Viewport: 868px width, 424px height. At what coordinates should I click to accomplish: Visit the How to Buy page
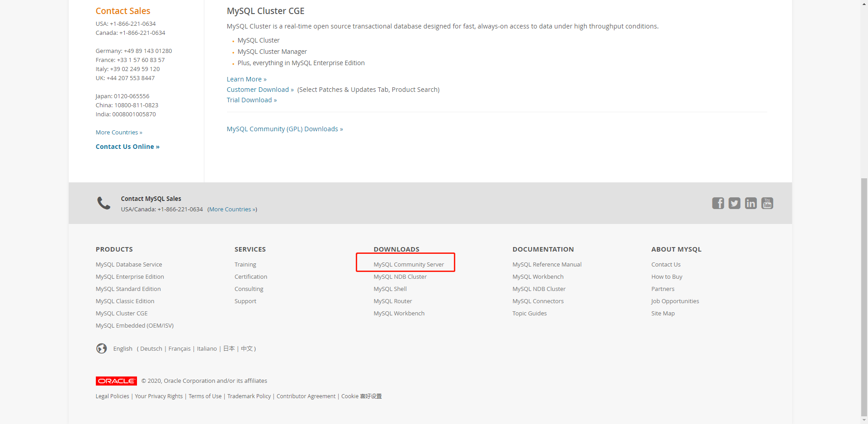(667, 277)
